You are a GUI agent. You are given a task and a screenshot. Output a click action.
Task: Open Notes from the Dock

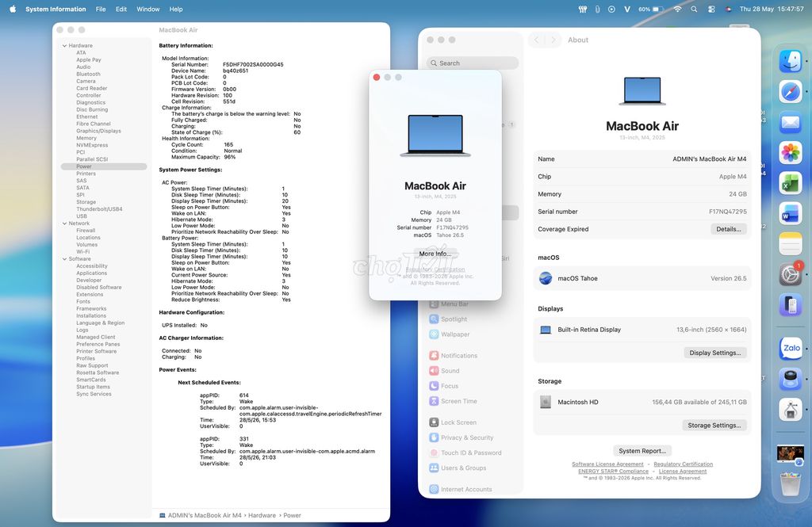791,244
